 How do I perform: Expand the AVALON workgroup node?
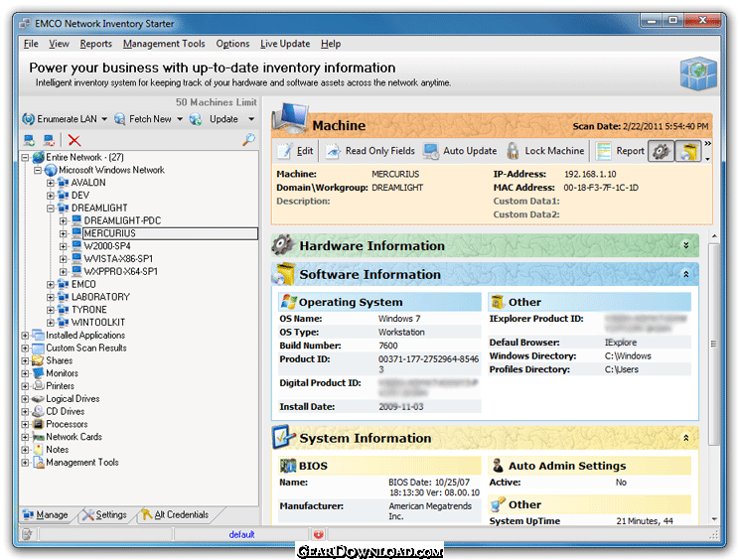51,183
